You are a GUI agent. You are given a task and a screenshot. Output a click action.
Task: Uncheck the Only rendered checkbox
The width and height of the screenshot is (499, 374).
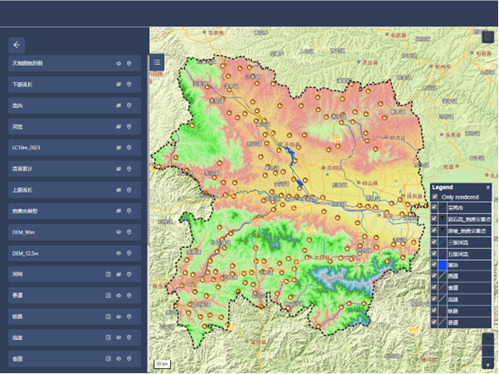click(x=435, y=197)
